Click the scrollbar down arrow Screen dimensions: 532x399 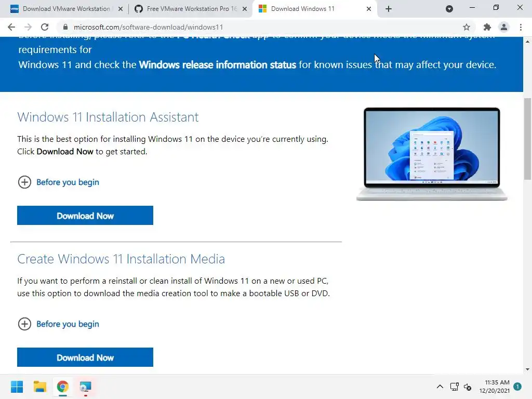coord(528,369)
